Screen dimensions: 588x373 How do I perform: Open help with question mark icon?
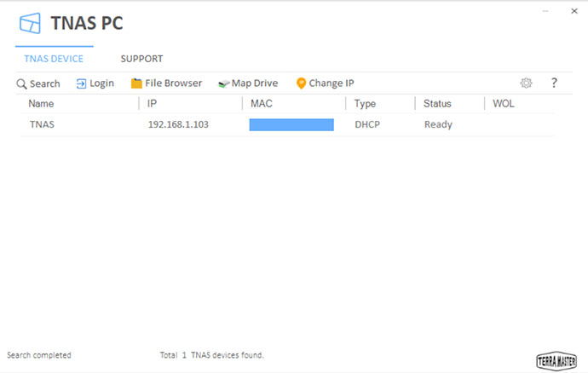(x=554, y=83)
